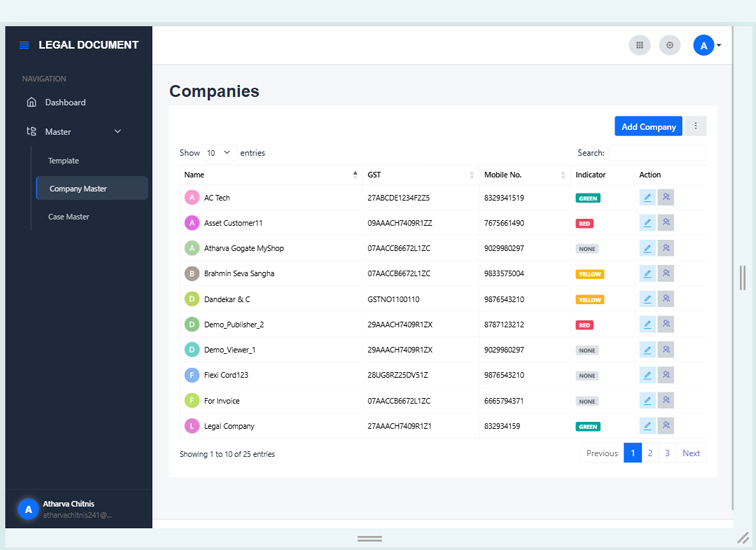Click the Dashboard home icon in sidebar
The height and width of the screenshot is (550, 756).
tap(32, 102)
